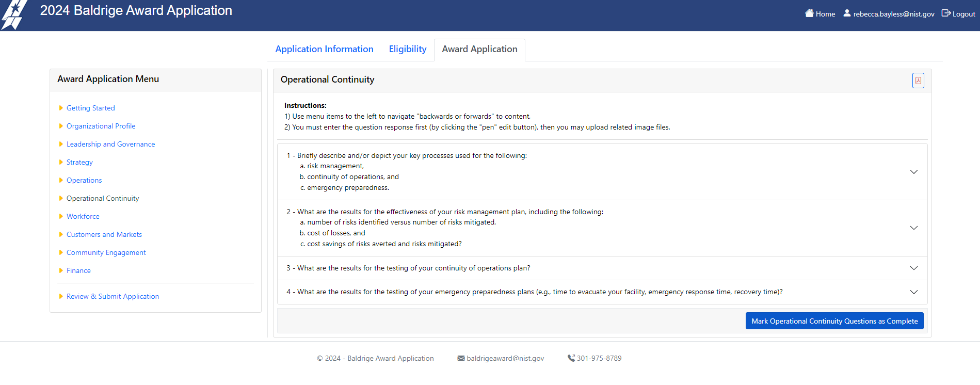The height and width of the screenshot is (385, 980).
Task: Mark Operational Continuity Questions as Complete
Action: coord(834,321)
